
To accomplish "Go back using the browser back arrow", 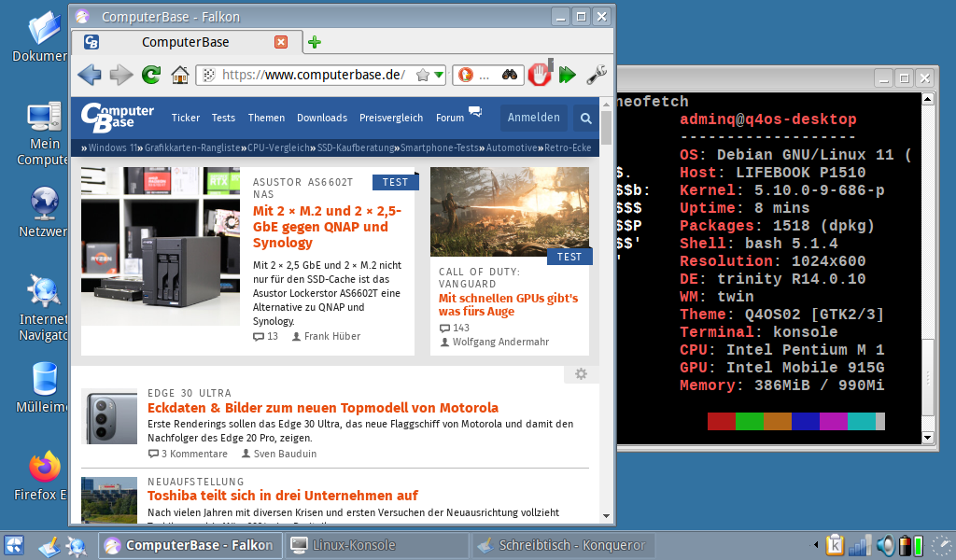I will click(90, 75).
